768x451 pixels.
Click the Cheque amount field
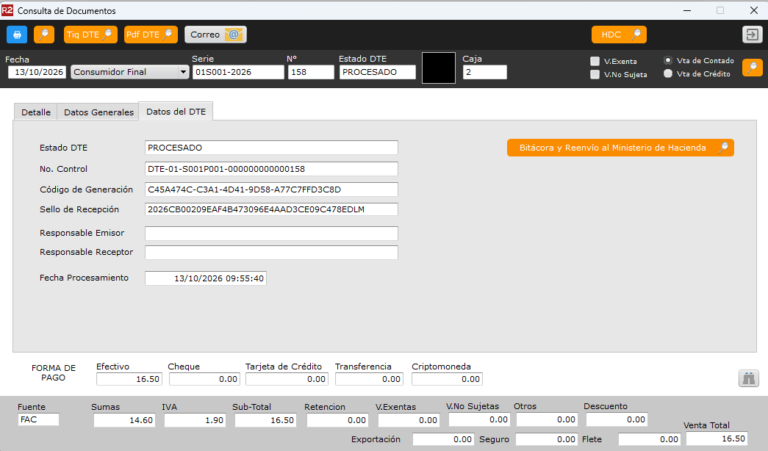(204, 379)
